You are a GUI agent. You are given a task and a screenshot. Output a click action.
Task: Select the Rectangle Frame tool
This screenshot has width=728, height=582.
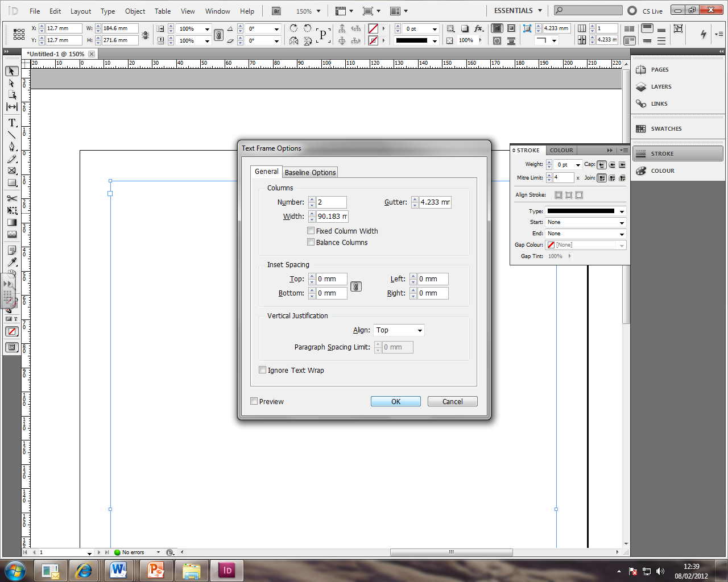(11, 171)
